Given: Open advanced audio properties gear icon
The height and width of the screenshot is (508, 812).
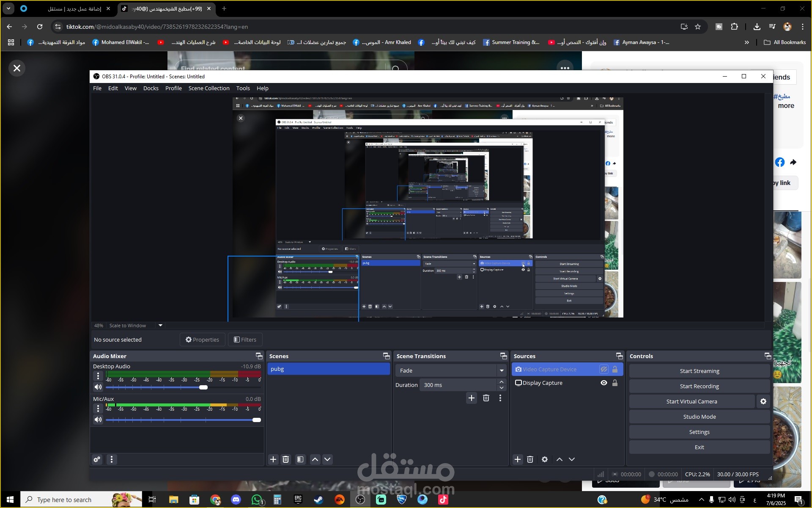Looking at the screenshot, I should [x=97, y=459].
